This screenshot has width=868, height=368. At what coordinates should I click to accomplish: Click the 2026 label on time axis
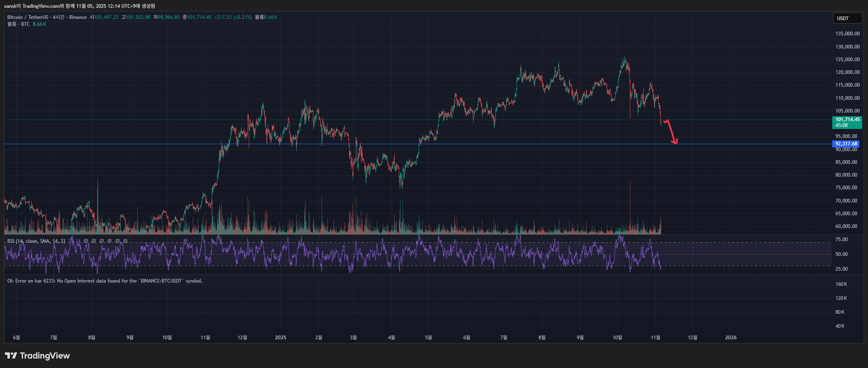(731, 338)
